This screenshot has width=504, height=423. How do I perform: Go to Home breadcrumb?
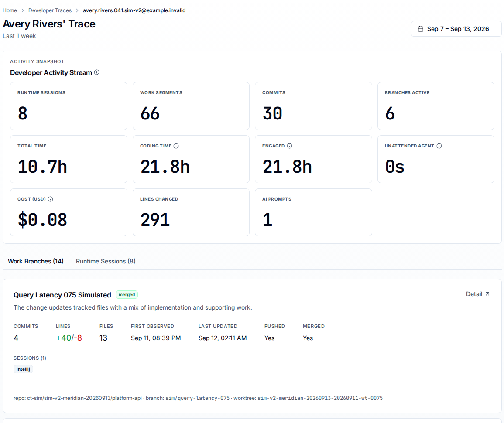[10, 10]
